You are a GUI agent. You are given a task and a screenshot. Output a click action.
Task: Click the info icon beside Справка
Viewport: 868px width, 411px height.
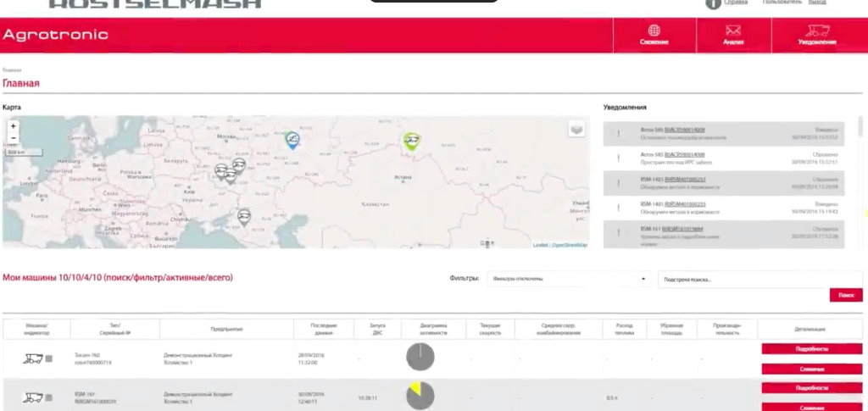click(x=713, y=3)
